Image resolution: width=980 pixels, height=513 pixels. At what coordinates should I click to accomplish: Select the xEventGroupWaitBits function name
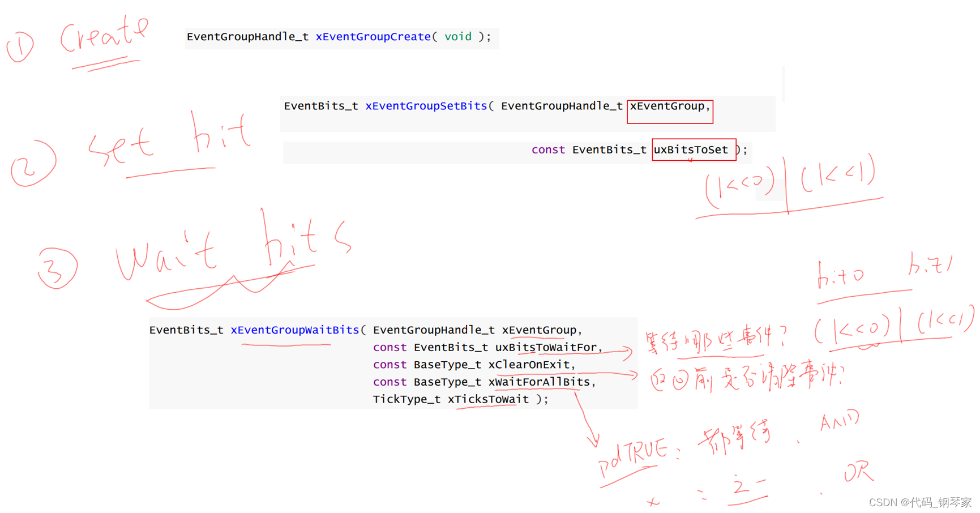294,330
